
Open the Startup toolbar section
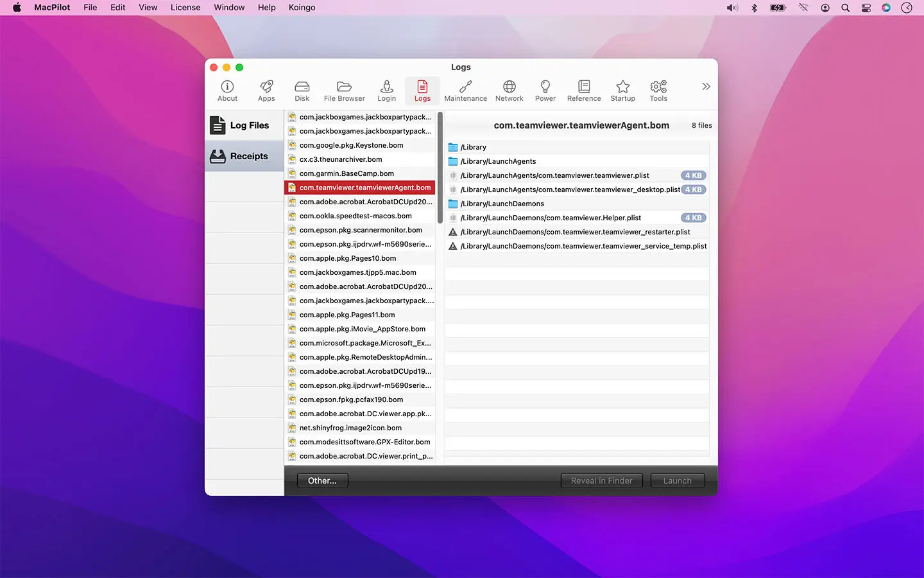622,91
